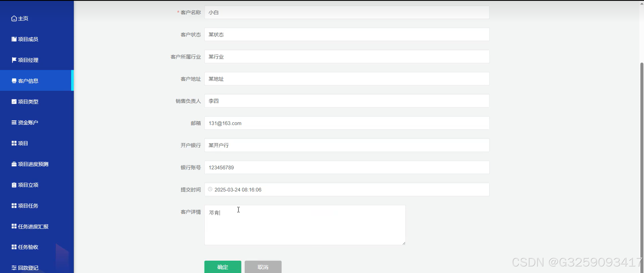Screen dimensions: 644x273
Task: Click the home icon beside 主页
Action: click(x=14, y=19)
